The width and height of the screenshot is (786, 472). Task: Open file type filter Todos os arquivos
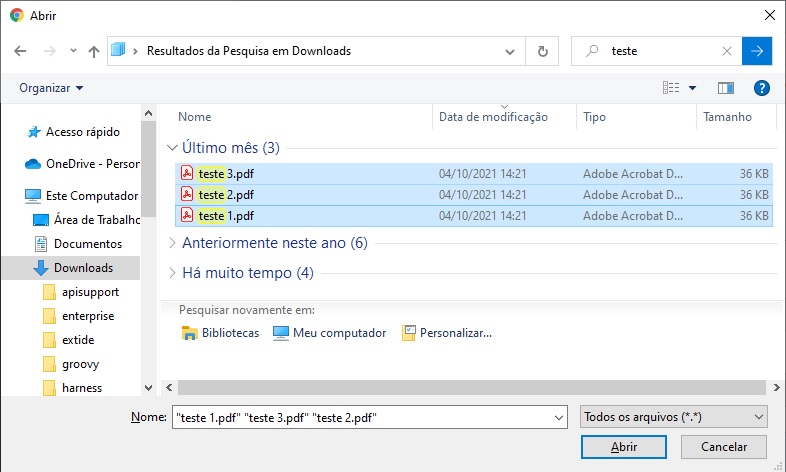(x=674, y=417)
